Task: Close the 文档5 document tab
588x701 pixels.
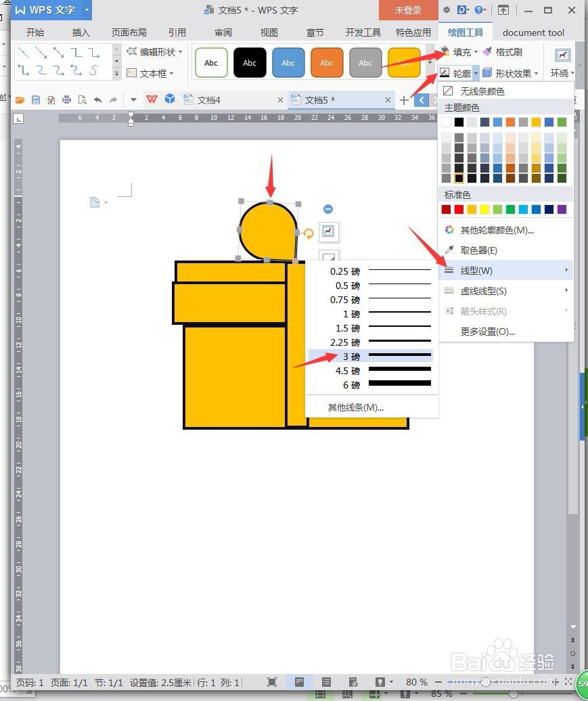Action: pos(388,100)
